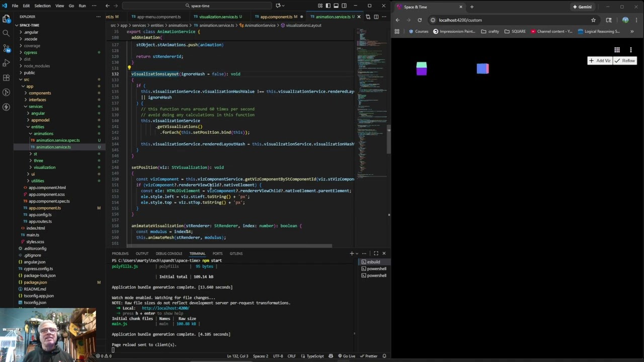This screenshot has height=362, width=644.
Task: Expand the node_modules folder
Action: (36, 66)
